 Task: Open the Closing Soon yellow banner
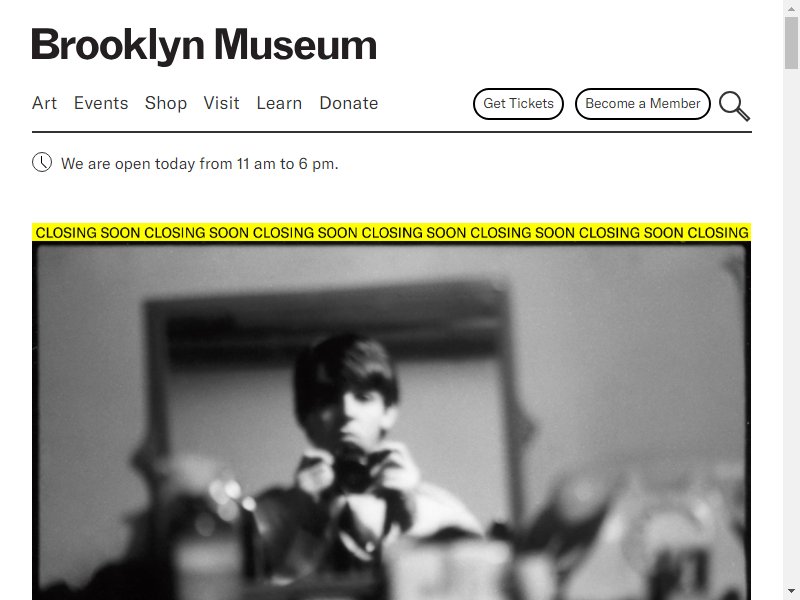tap(391, 233)
